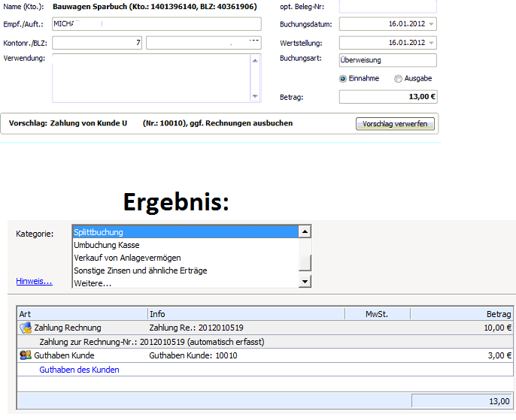The image size is (516, 420).
Task: Click the MwSt. column header
Action: (378, 314)
